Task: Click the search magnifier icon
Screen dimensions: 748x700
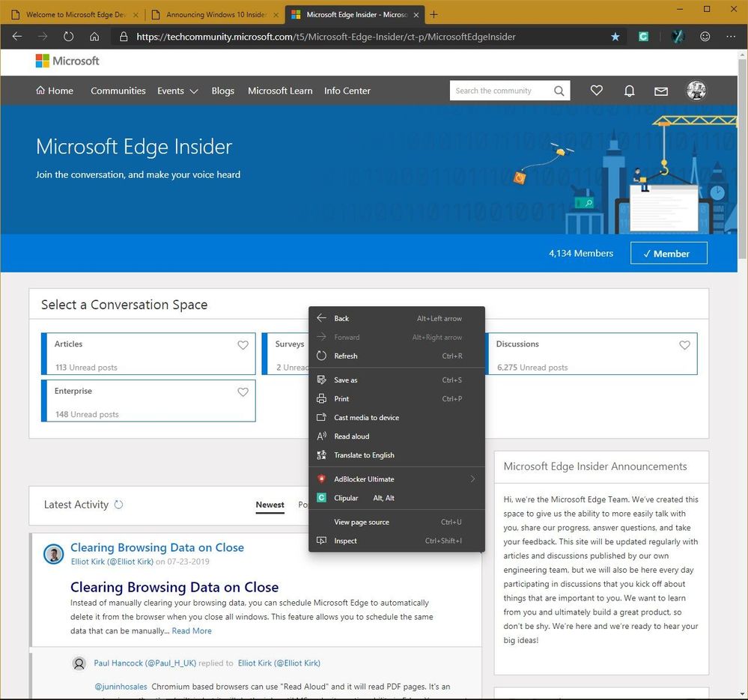Action: click(x=559, y=91)
